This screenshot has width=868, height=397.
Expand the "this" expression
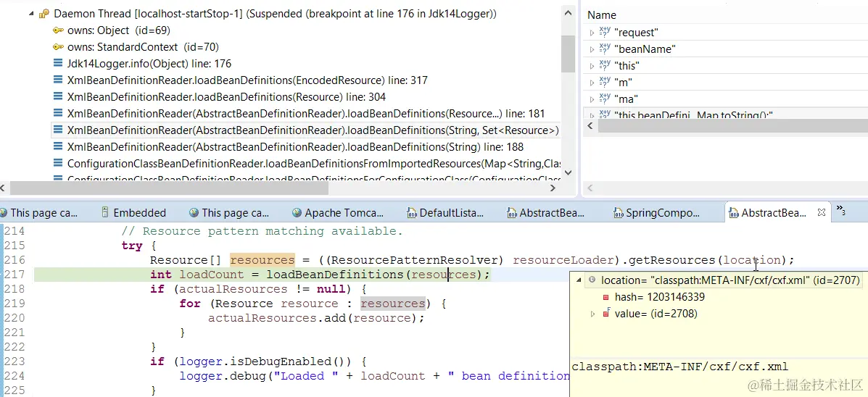(x=592, y=67)
